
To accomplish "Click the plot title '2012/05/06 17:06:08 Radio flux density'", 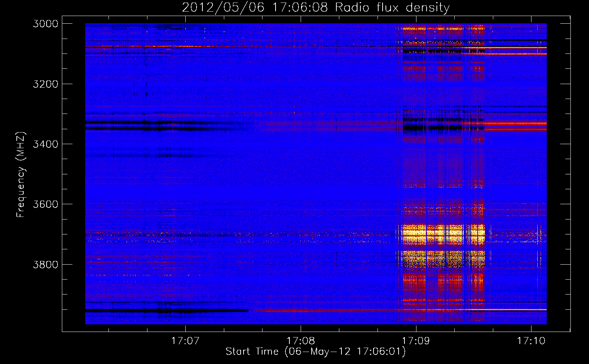I will (x=316, y=8).
